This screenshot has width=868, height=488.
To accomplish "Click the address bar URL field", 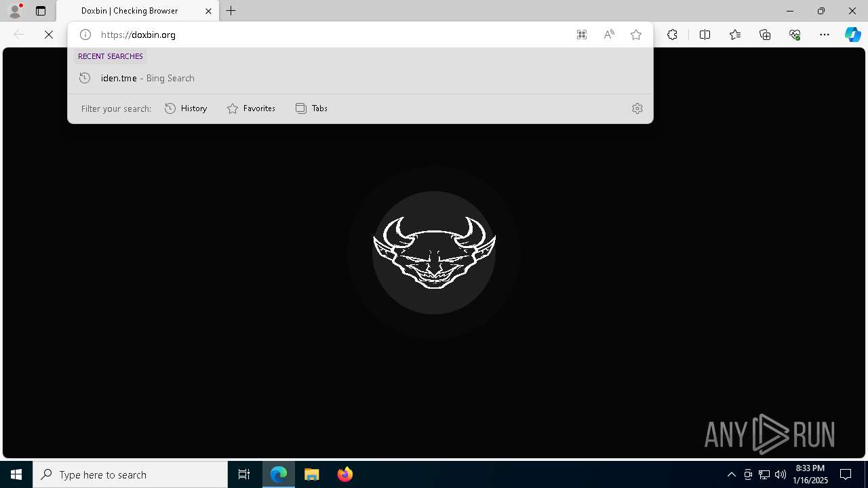I will (332, 35).
